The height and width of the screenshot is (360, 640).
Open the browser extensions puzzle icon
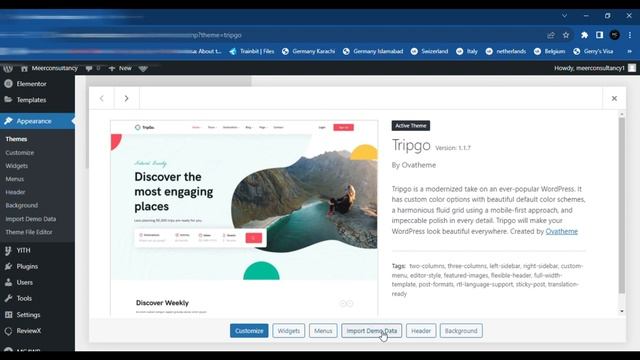(584, 35)
